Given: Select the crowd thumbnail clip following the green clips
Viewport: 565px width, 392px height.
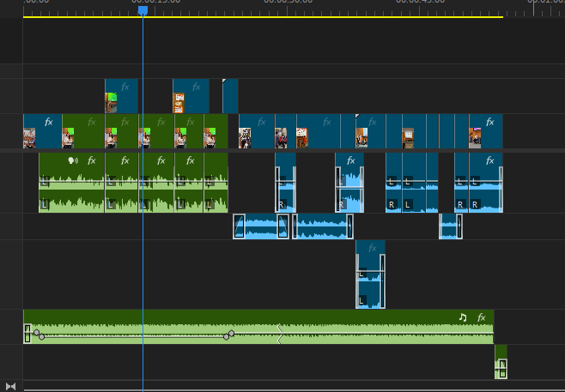Looking at the screenshot, I should click(245, 138).
